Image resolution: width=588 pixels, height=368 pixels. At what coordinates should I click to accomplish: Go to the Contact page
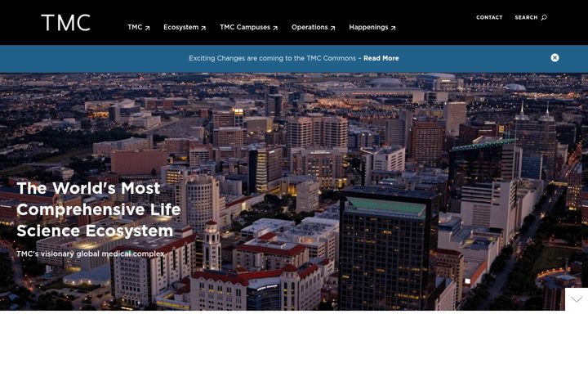click(489, 17)
